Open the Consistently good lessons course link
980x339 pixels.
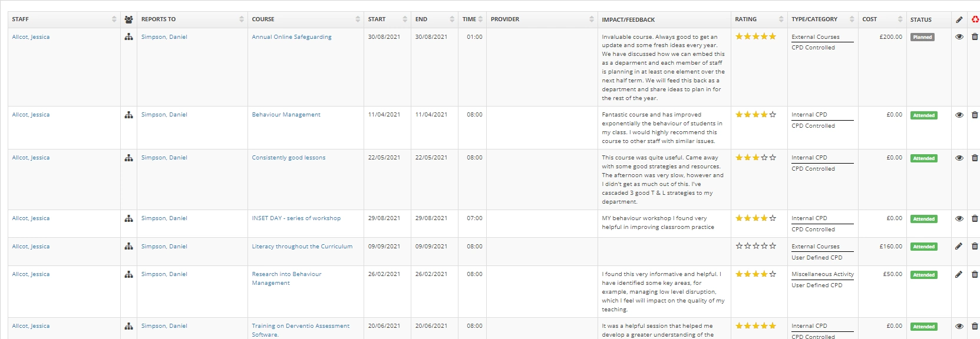coord(288,158)
